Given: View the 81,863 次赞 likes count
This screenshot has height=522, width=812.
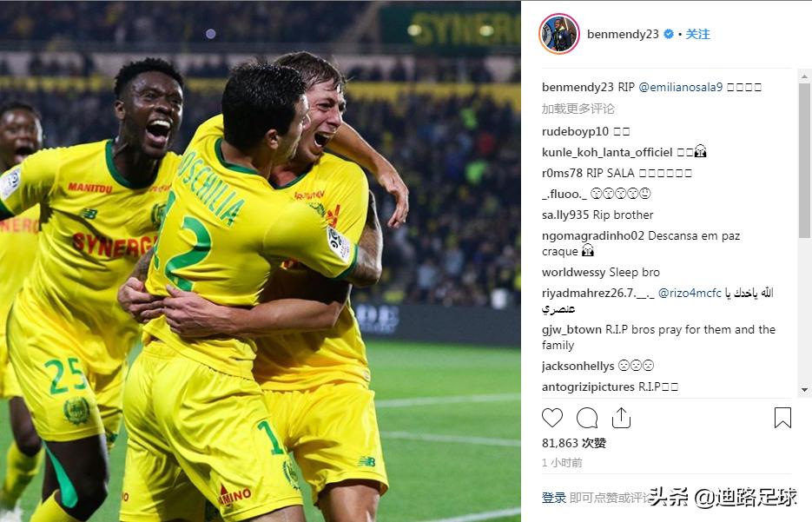Looking at the screenshot, I should 574,443.
